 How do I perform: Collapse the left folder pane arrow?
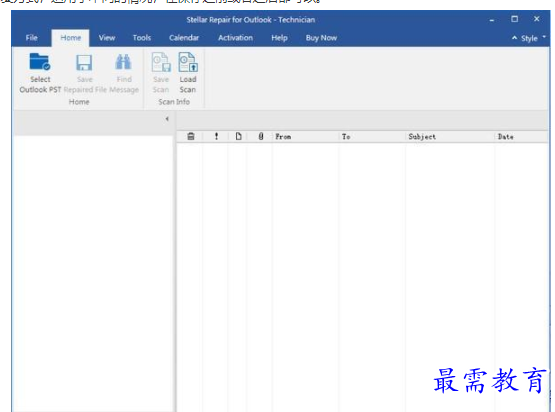coord(167,119)
